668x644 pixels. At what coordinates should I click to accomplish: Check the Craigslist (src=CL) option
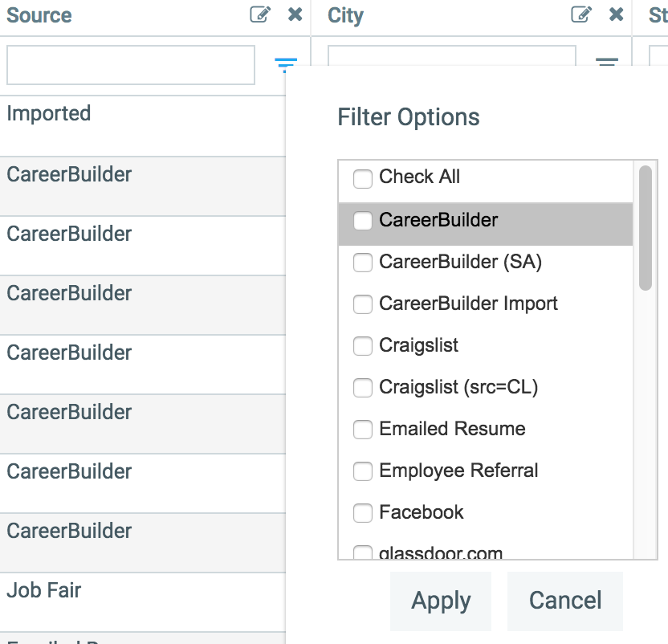point(363,388)
